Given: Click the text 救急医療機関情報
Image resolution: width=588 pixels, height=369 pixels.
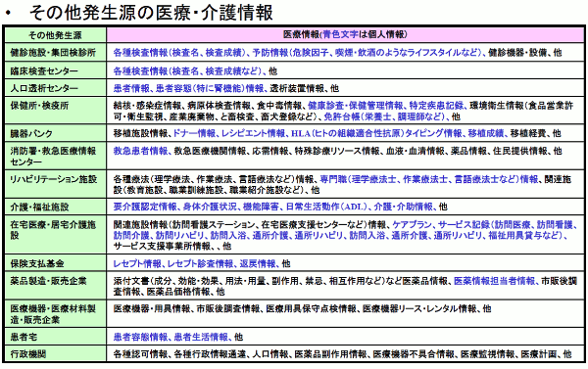Looking at the screenshot, I should click(x=210, y=151).
